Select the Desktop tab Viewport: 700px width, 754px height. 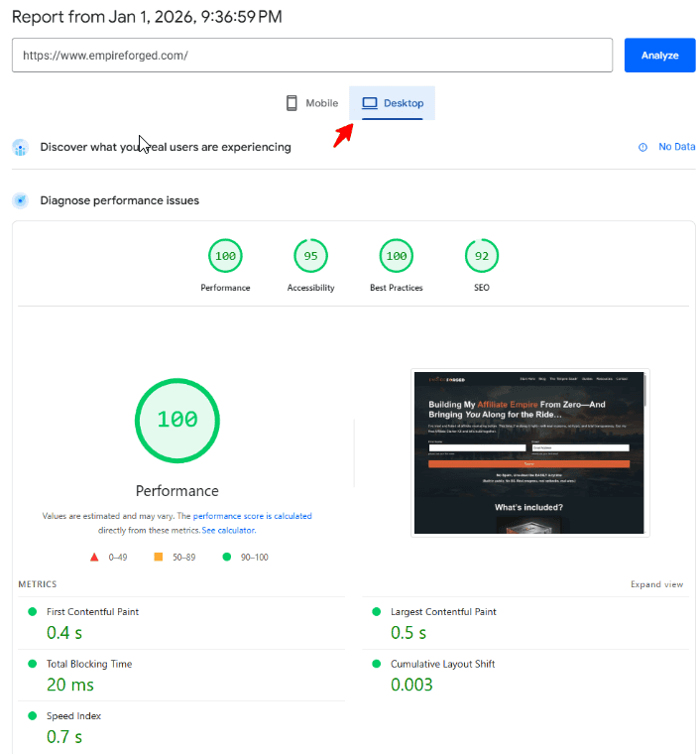[x=392, y=103]
